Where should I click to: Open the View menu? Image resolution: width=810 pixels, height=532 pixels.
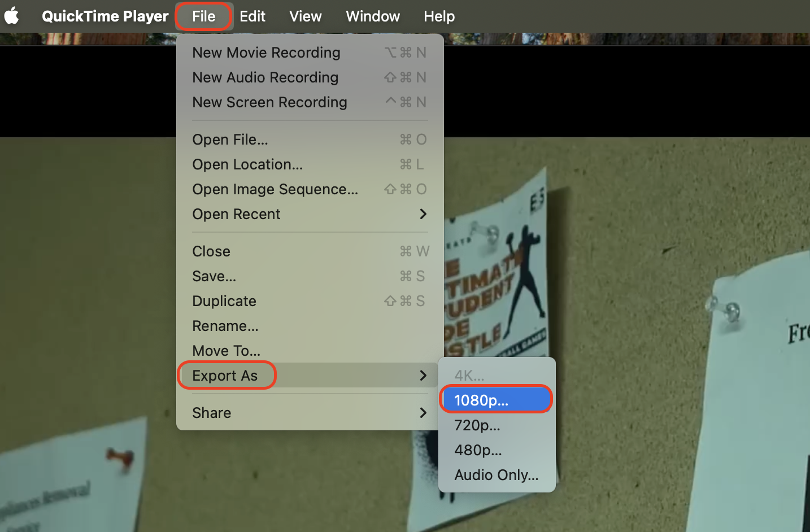pos(306,16)
